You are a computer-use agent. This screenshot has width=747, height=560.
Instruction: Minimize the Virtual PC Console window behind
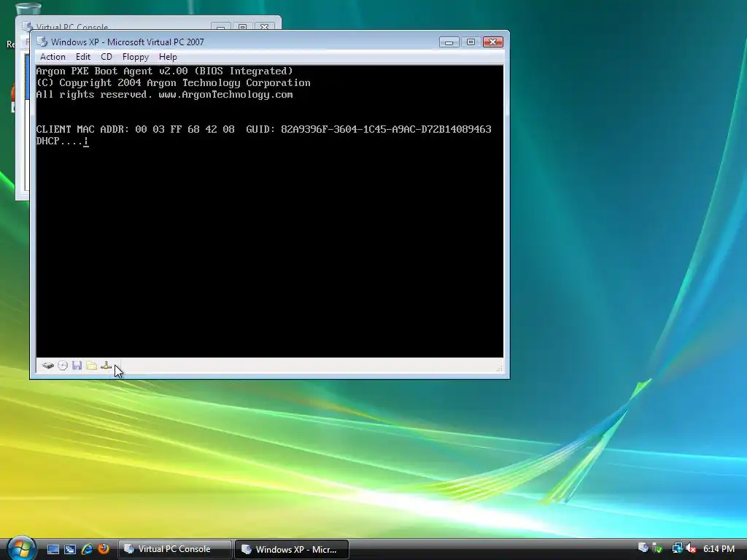click(x=220, y=27)
